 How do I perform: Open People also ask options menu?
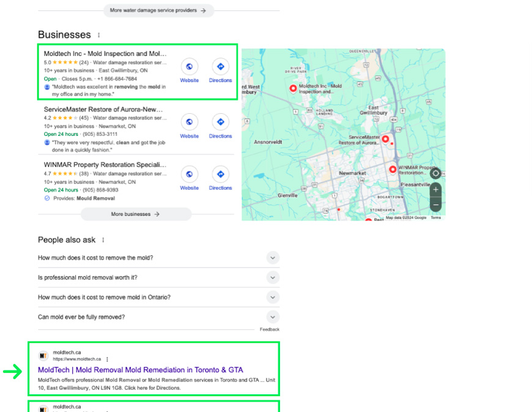[x=103, y=240]
